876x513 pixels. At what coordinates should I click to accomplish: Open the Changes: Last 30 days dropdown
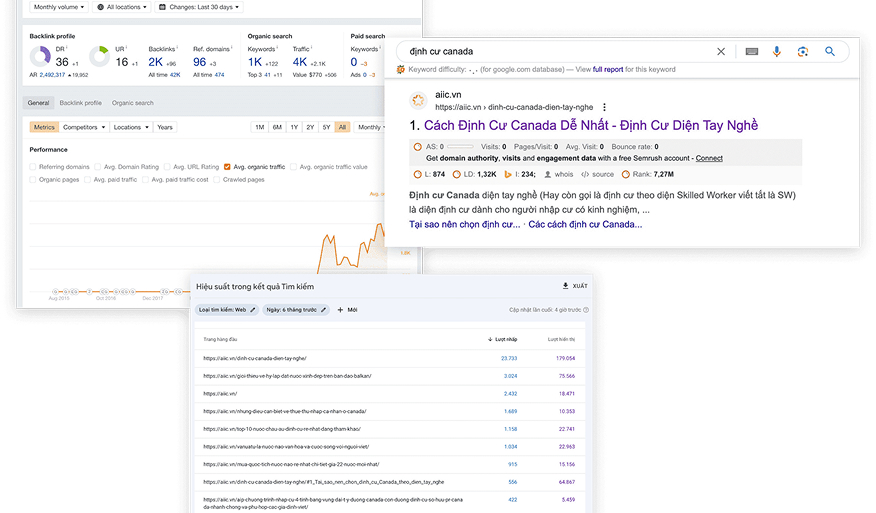pyautogui.click(x=199, y=7)
